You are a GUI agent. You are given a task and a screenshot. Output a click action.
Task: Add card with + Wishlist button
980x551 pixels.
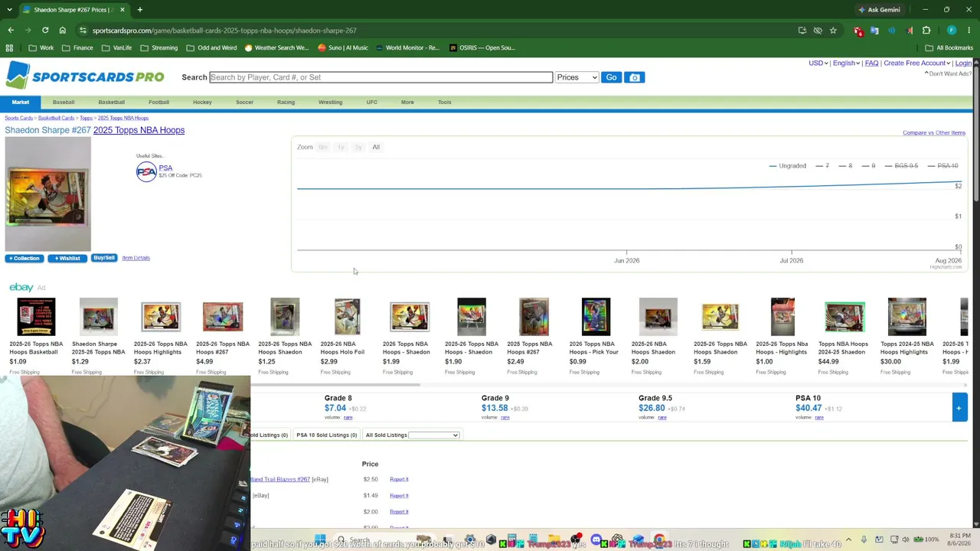[67, 259]
